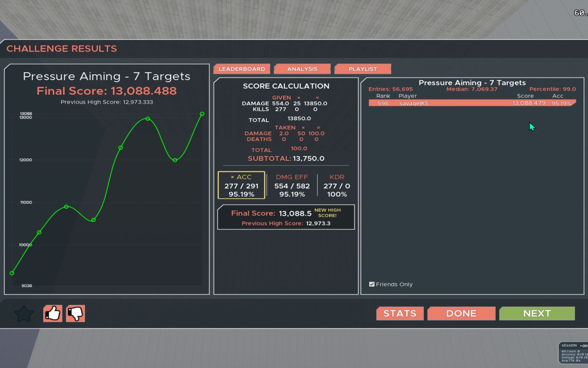
Task: Click the Rank column header
Action: [x=383, y=96]
